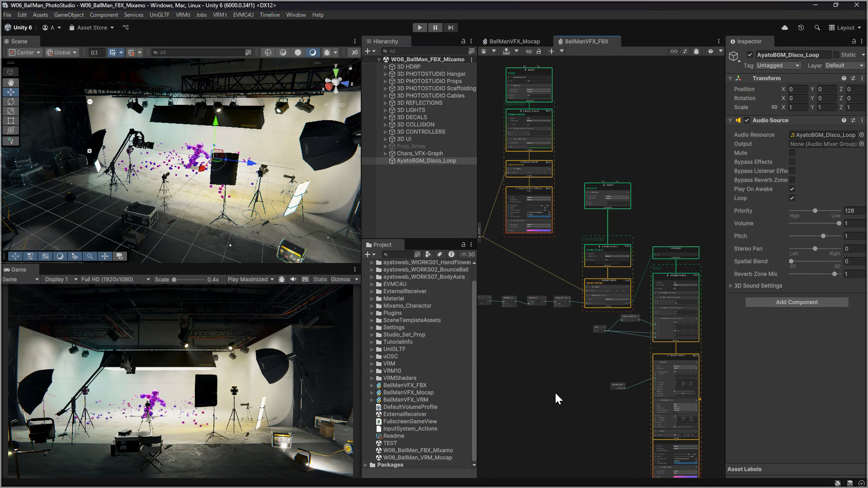Disable Play On Awake checkbox
Image resolution: width=868 pixels, height=488 pixels.
(792, 189)
